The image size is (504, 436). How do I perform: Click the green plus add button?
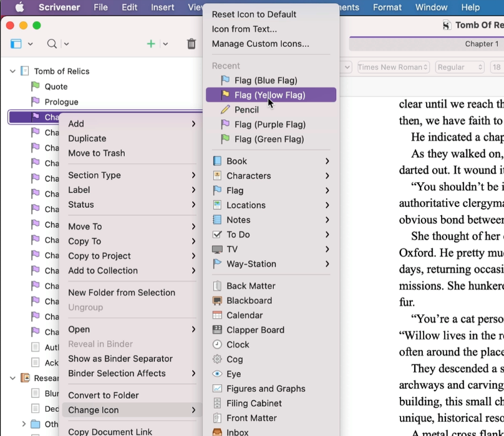pos(151,44)
